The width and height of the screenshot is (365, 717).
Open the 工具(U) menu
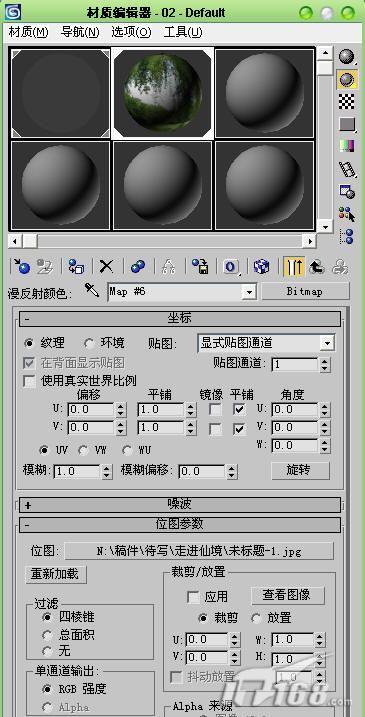coord(183,32)
